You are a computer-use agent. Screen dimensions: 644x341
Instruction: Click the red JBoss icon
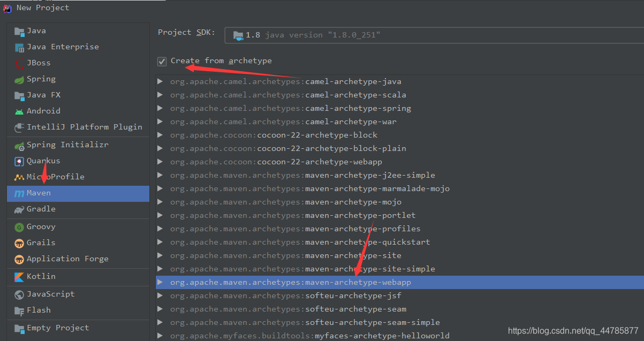pyautogui.click(x=19, y=63)
